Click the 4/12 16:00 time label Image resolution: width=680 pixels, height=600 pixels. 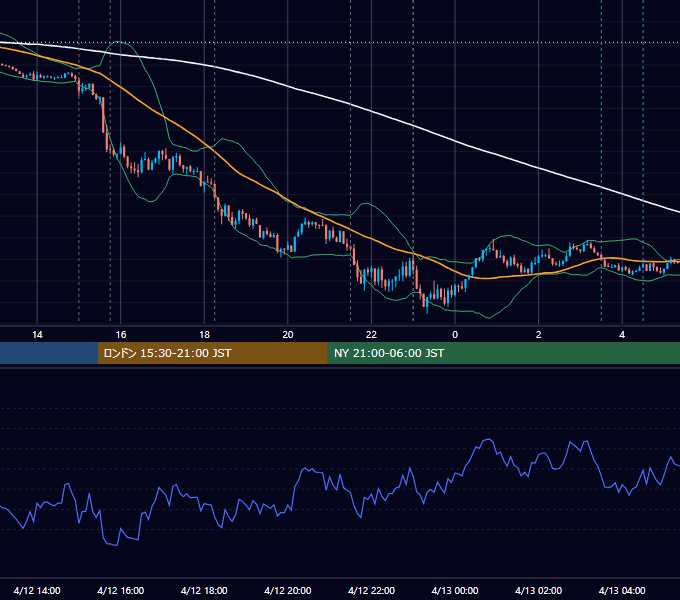(121, 590)
